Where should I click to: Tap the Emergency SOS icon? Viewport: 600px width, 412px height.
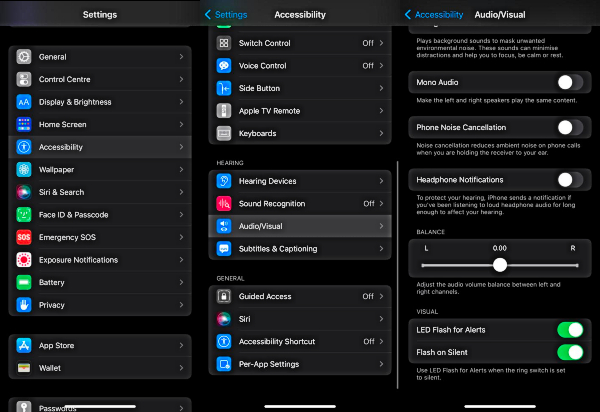tap(24, 237)
